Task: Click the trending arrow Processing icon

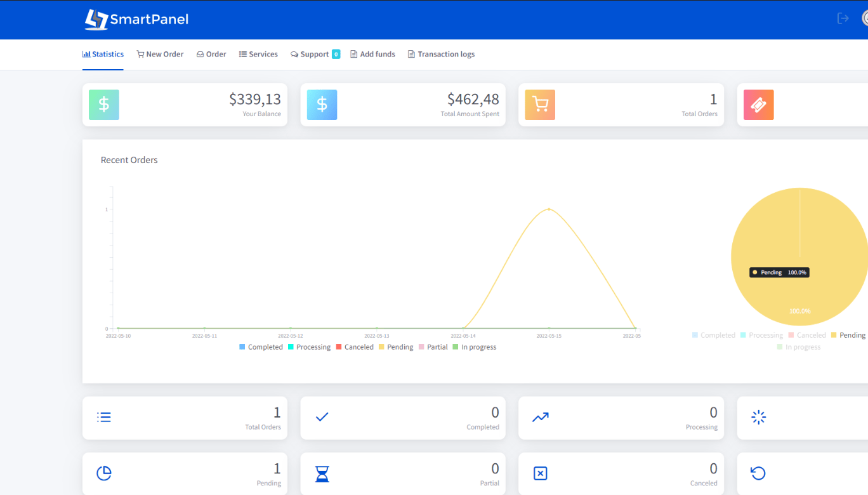Action: click(541, 418)
